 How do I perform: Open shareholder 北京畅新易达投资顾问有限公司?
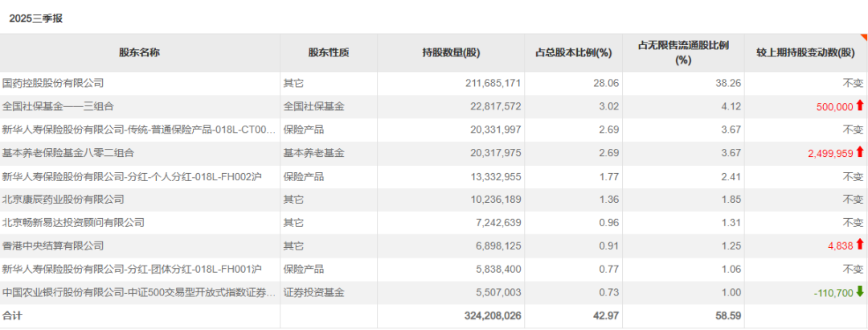point(73,222)
